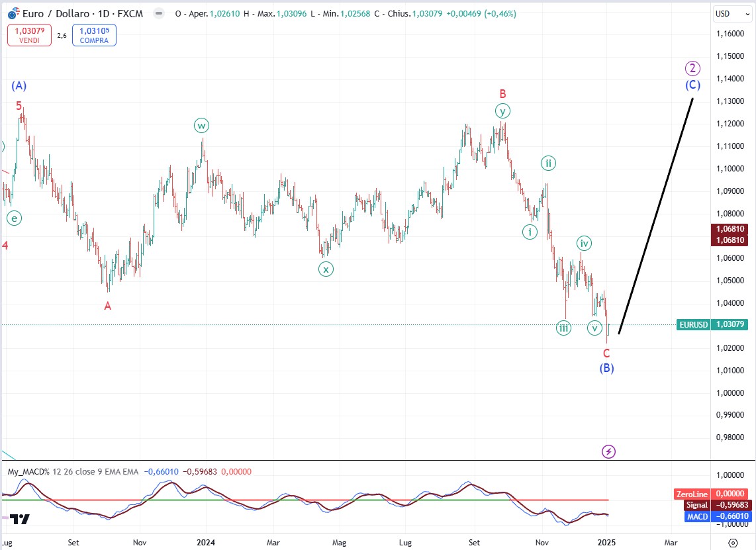Select the red "A" wave label
This screenshot has width=756, height=550.
(x=107, y=306)
